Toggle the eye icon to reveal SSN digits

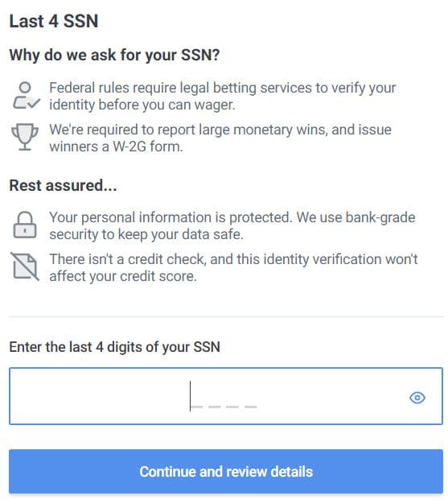[417, 398]
